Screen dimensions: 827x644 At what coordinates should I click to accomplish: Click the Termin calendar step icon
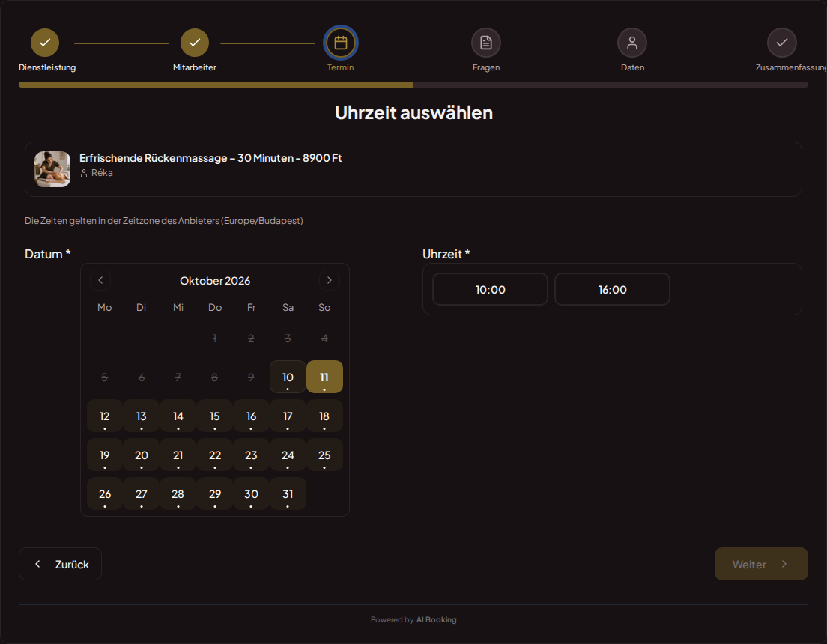(x=341, y=43)
